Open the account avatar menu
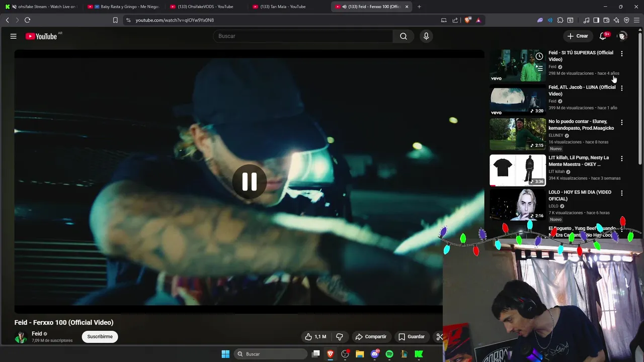Screen dimensions: 644x362 (x=622, y=36)
